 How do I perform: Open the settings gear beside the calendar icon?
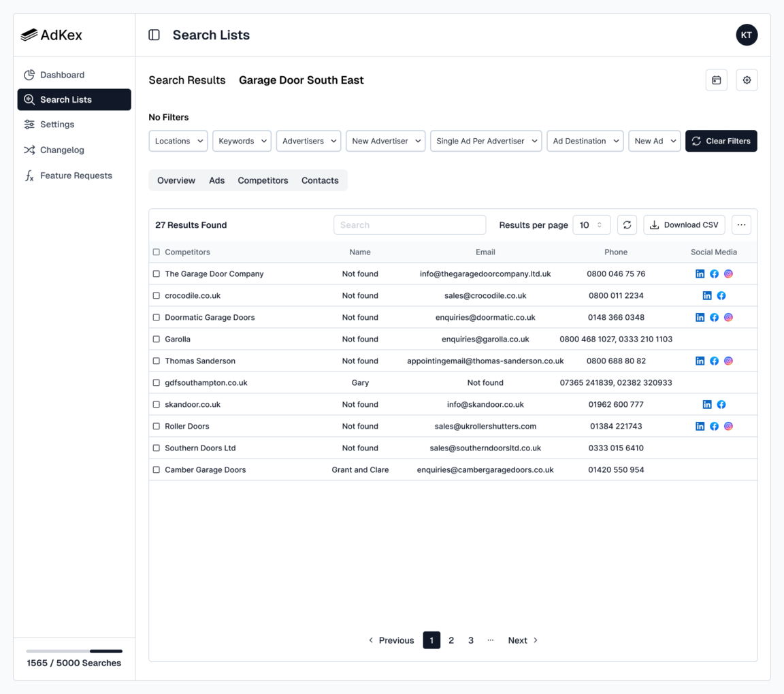[x=747, y=80]
